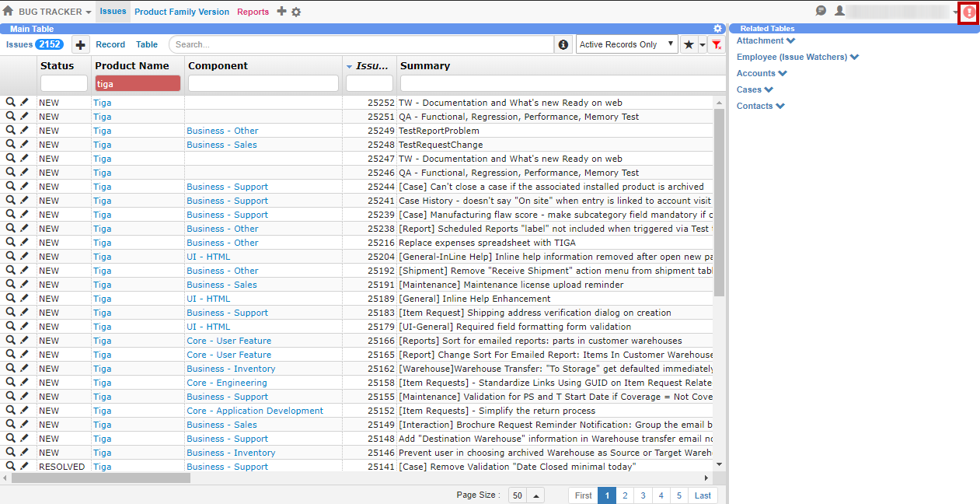
Task: Switch to the Product Family Version tab
Action: (x=182, y=12)
